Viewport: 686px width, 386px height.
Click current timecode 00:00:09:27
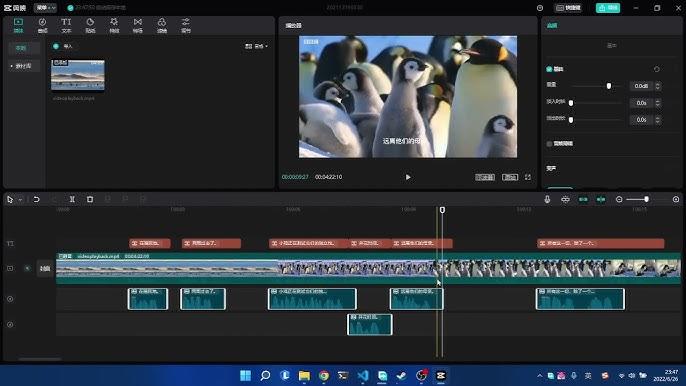295,177
